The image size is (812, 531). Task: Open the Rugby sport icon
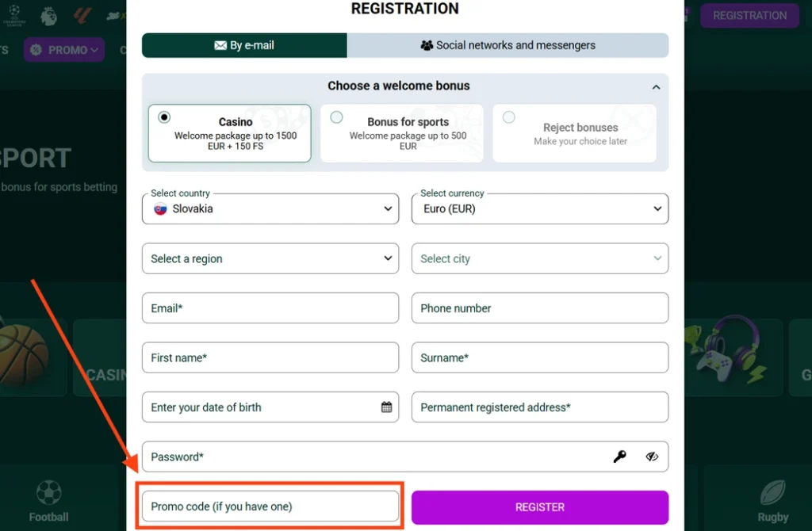[772, 501]
